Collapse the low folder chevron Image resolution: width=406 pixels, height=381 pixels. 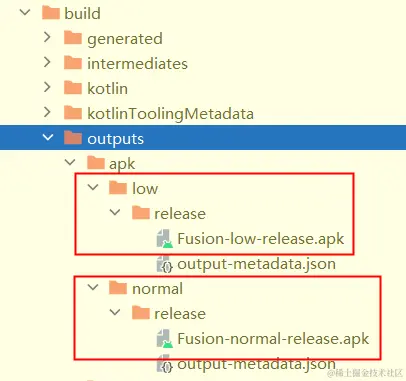click(93, 187)
